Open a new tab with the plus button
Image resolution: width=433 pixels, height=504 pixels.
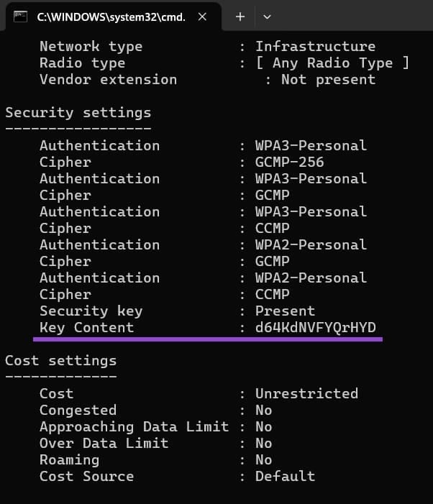coord(240,17)
